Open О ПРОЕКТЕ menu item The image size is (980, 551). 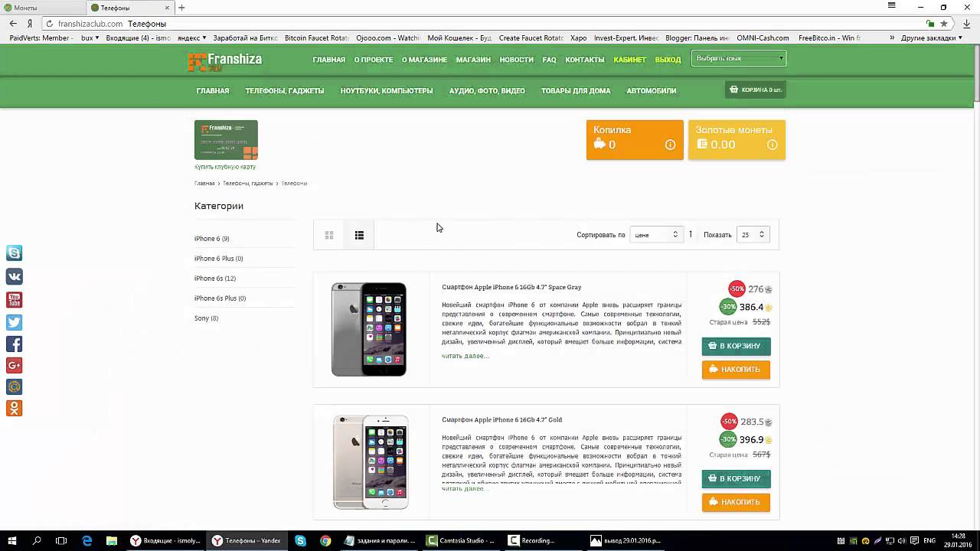tap(374, 60)
